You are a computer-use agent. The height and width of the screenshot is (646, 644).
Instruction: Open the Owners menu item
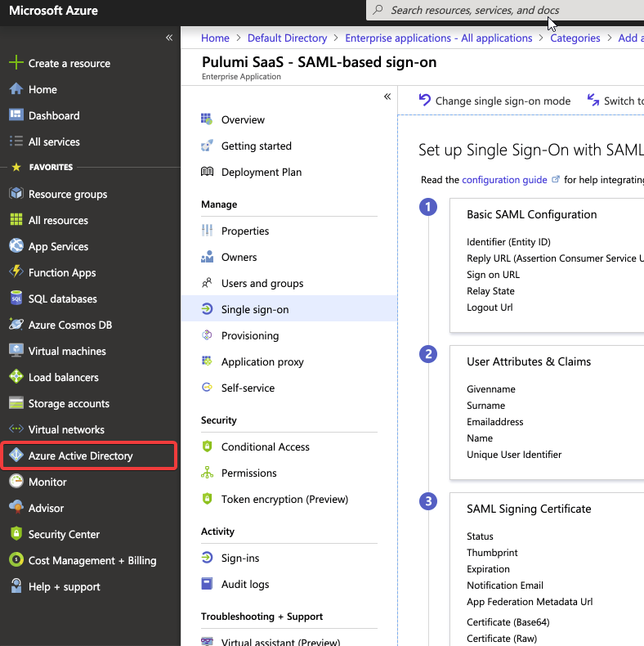coord(289,257)
